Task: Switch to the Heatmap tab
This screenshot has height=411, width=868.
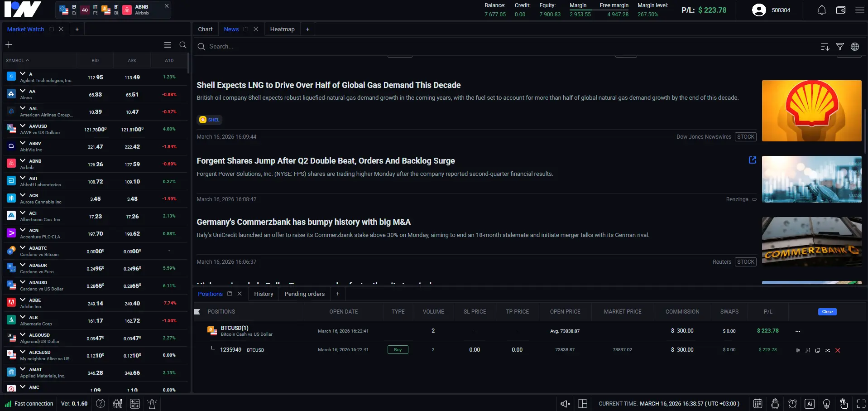Action: [x=282, y=29]
